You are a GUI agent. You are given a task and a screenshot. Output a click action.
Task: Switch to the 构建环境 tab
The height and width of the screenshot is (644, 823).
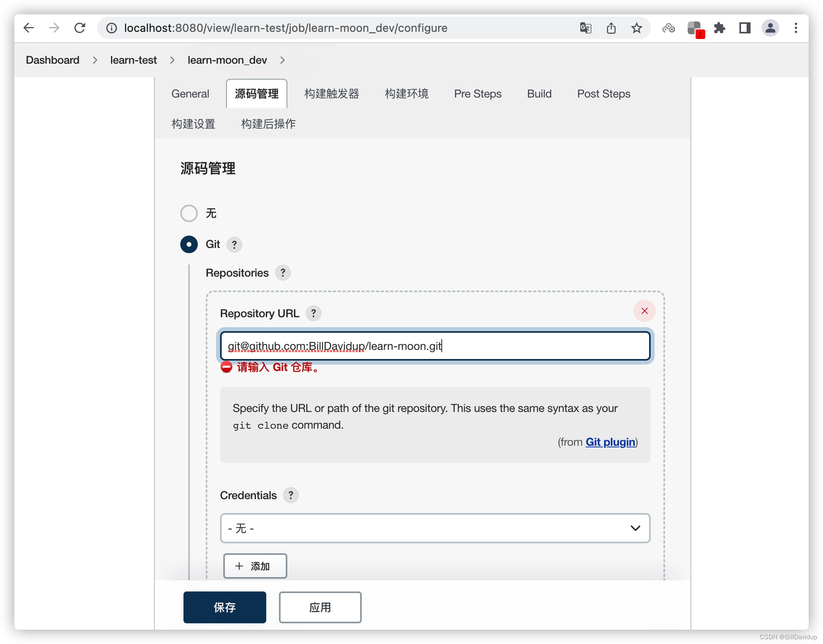(407, 94)
